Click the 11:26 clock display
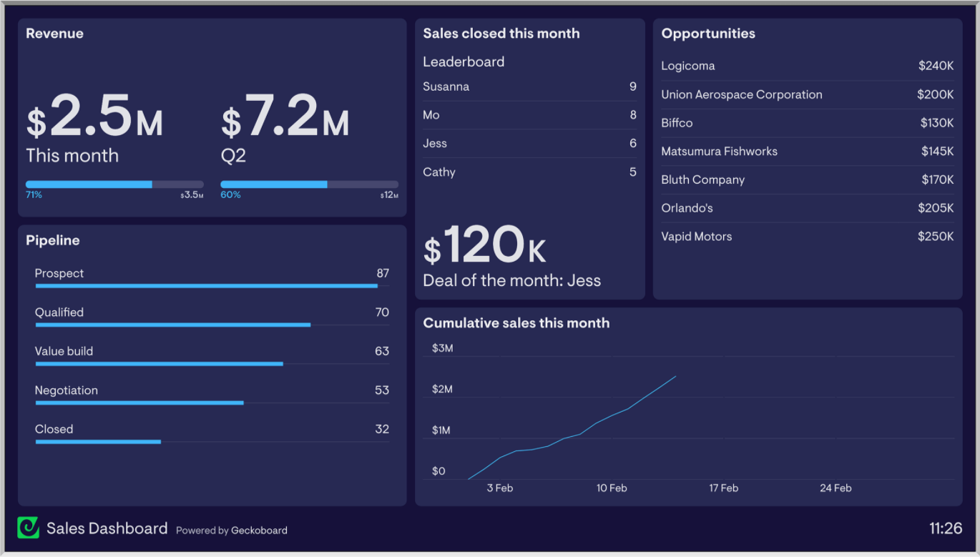980x557 pixels. click(946, 528)
